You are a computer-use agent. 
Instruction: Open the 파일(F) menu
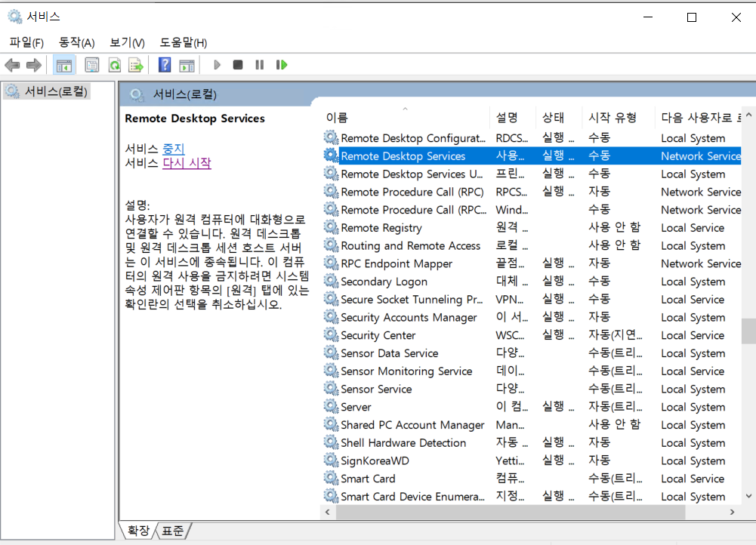(26, 42)
